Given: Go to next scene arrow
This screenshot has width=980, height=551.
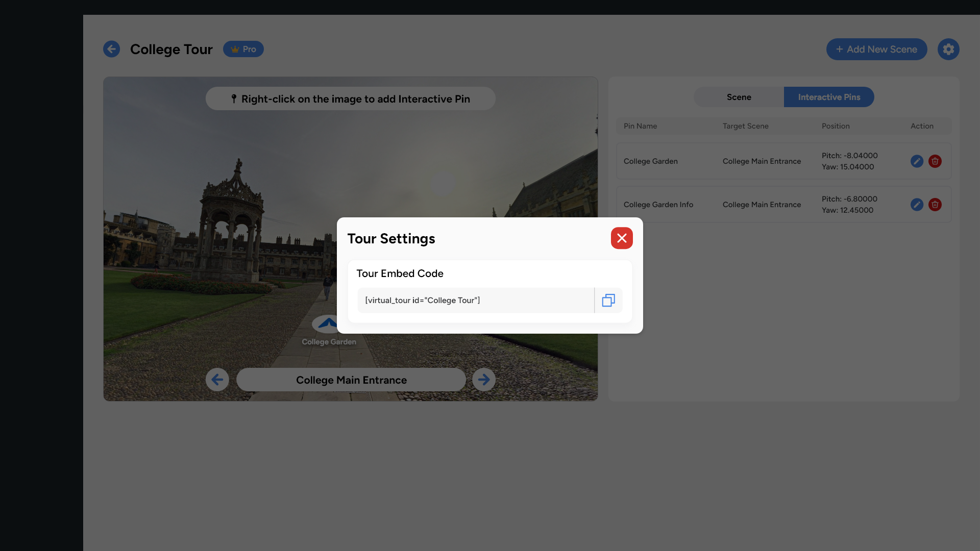Looking at the screenshot, I should (483, 380).
